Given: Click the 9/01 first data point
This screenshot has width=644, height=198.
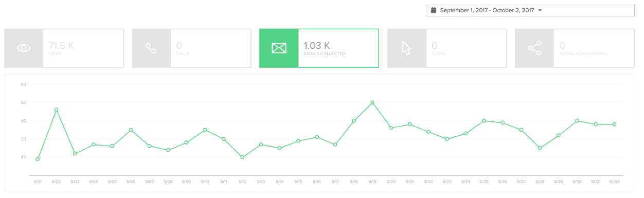Looking at the screenshot, I should click(38, 159).
